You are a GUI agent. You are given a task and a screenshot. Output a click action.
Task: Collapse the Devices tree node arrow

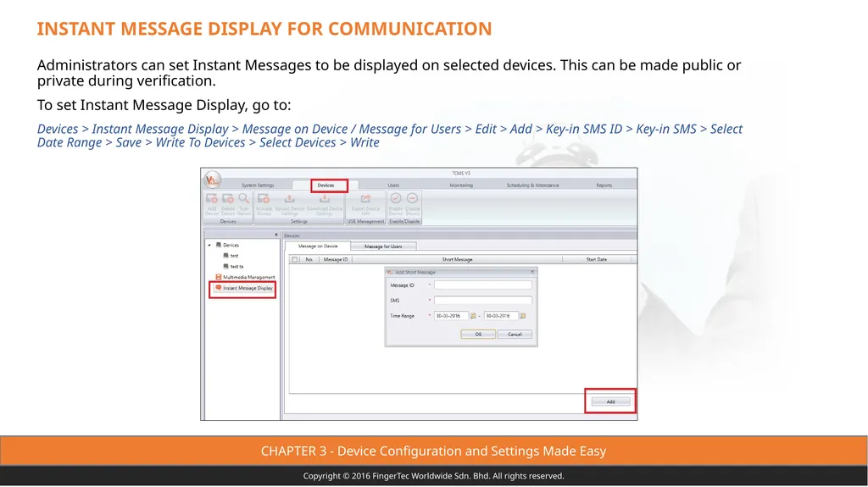click(209, 245)
